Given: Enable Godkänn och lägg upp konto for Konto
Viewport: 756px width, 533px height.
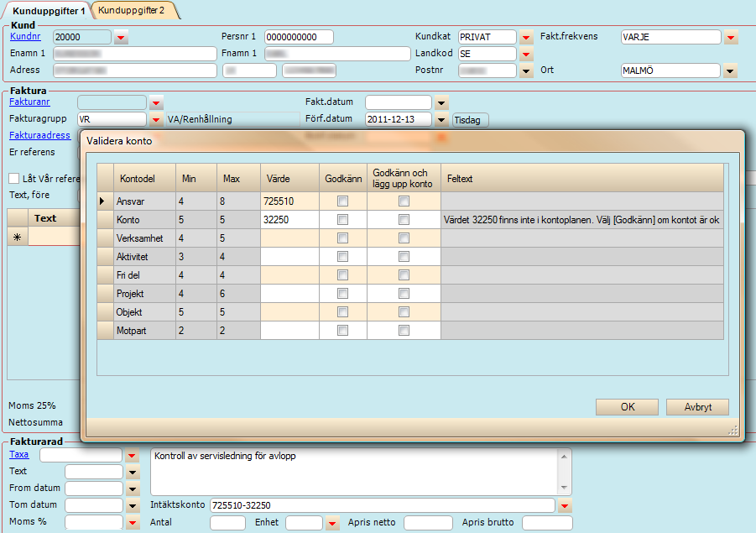Looking at the screenshot, I should pyautogui.click(x=404, y=220).
